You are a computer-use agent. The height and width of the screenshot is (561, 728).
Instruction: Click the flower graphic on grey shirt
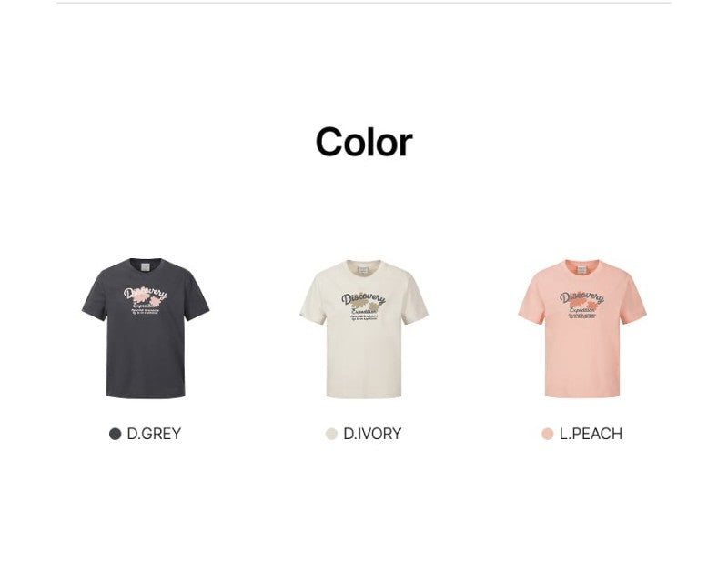click(147, 300)
